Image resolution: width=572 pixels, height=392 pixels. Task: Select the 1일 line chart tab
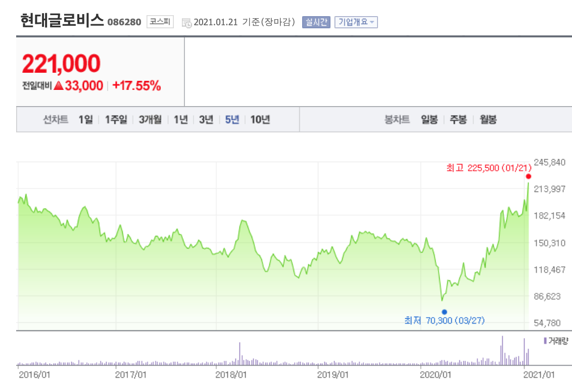[x=86, y=120]
